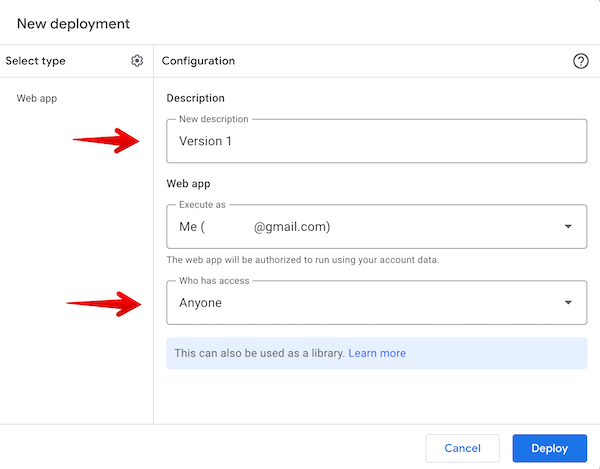Viewport: 600px width, 469px height.
Task: Open the Who has access dropdown arrow
Action: (x=568, y=303)
